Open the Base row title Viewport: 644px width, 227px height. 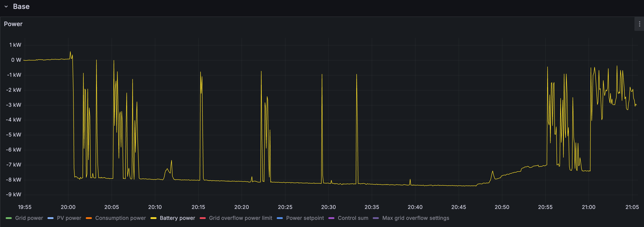pos(21,7)
